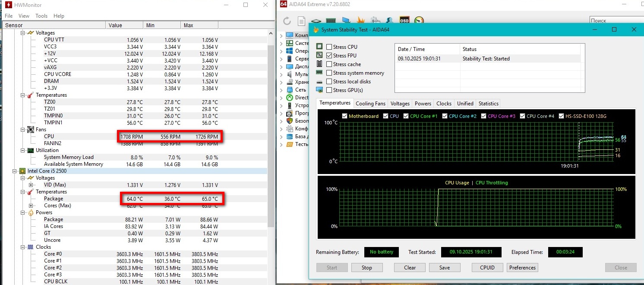This screenshot has height=285, width=644.
Task: Uncheck the CPU Core #1 graph checkbox
Action: pos(406,116)
